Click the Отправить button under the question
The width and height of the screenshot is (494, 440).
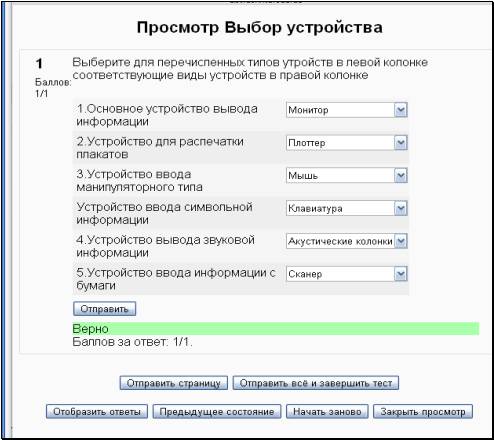[x=105, y=309]
